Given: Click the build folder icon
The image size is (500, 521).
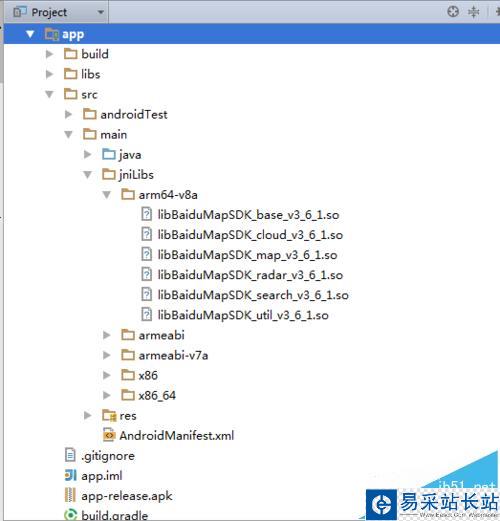Looking at the screenshot, I should tap(70, 54).
